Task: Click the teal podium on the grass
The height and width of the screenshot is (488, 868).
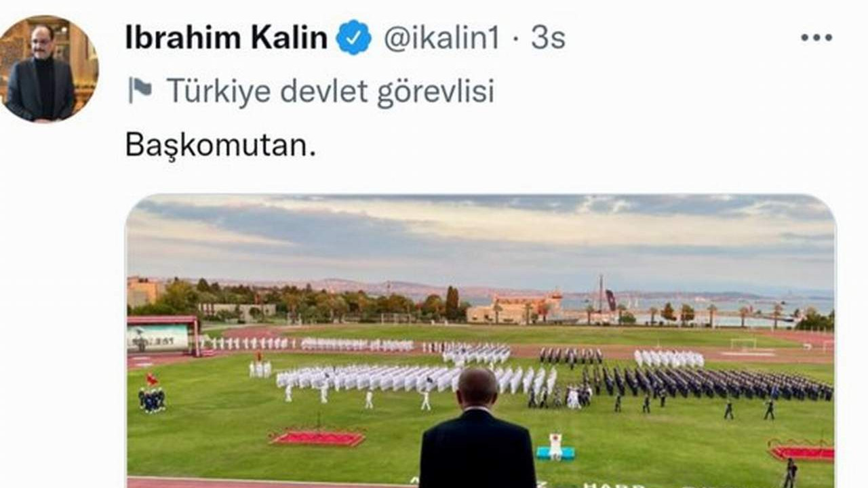Action: [555, 452]
